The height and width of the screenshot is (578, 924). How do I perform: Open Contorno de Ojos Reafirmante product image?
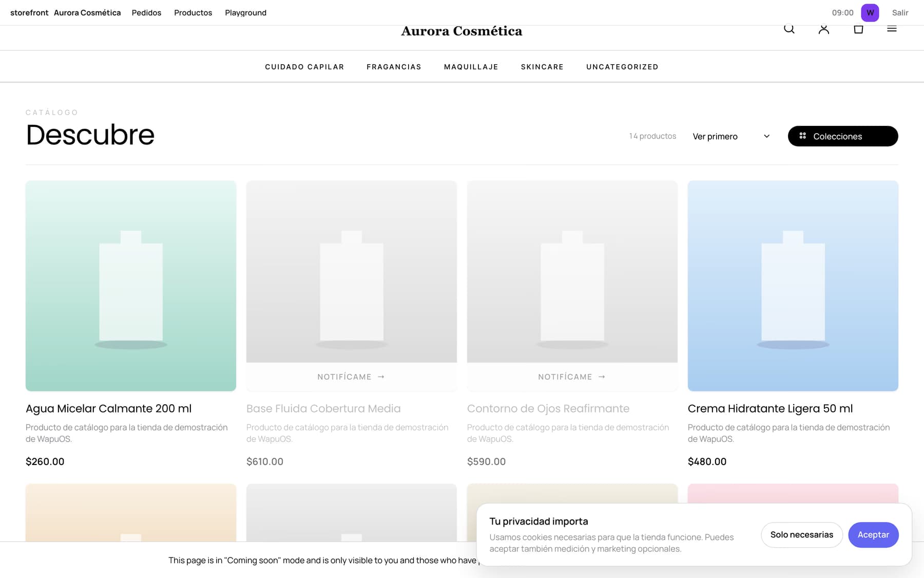coord(572,271)
